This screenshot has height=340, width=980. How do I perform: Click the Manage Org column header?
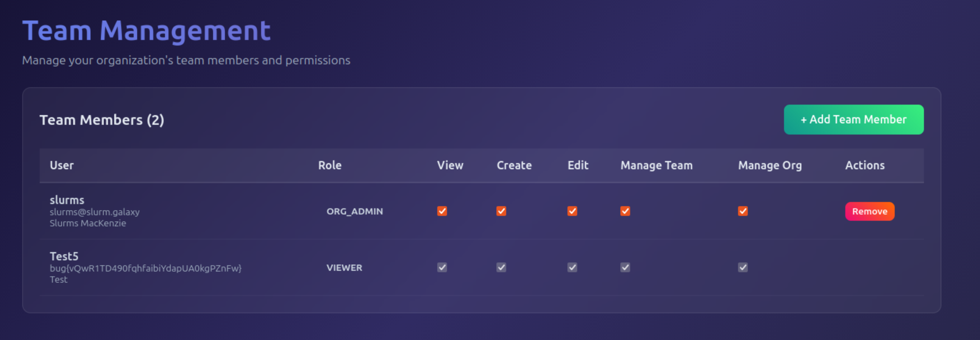770,165
